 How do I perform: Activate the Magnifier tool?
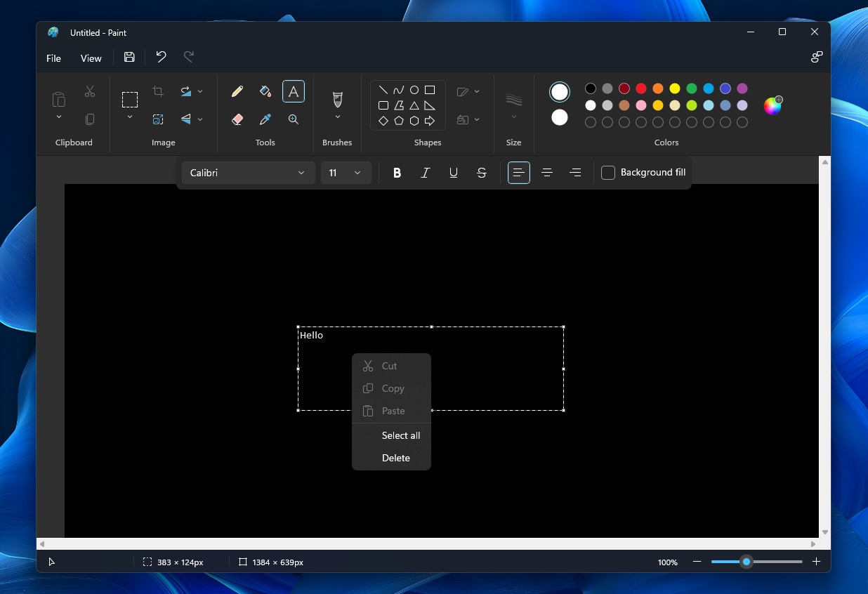pyautogui.click(x=294, y=119)
